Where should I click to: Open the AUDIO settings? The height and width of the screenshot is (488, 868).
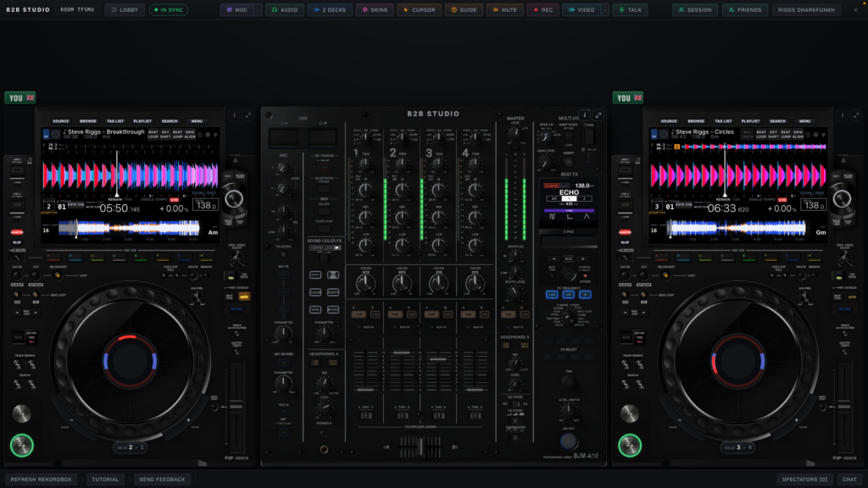click(x=285, y=10)
